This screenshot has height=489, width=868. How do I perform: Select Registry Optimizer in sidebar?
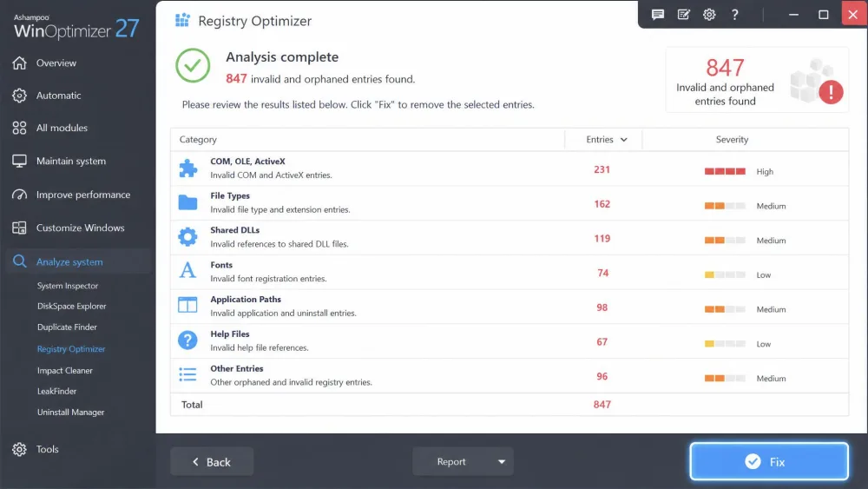click(x=71, y=349)
